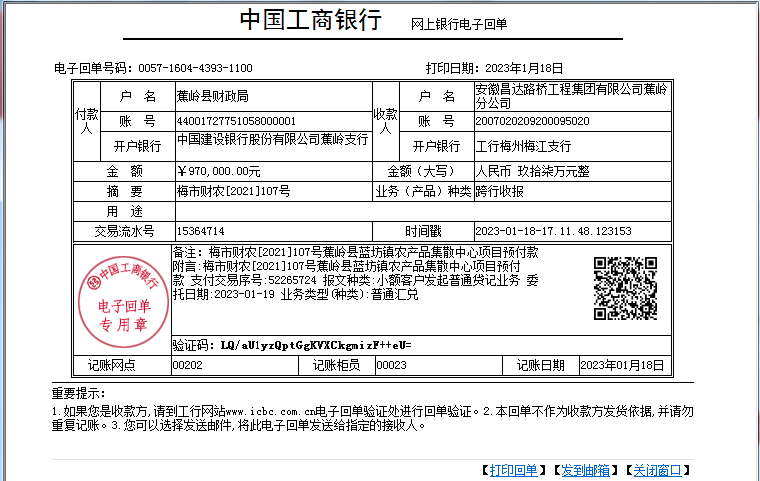Click the 关闭窗口 link

pos(655,470)
